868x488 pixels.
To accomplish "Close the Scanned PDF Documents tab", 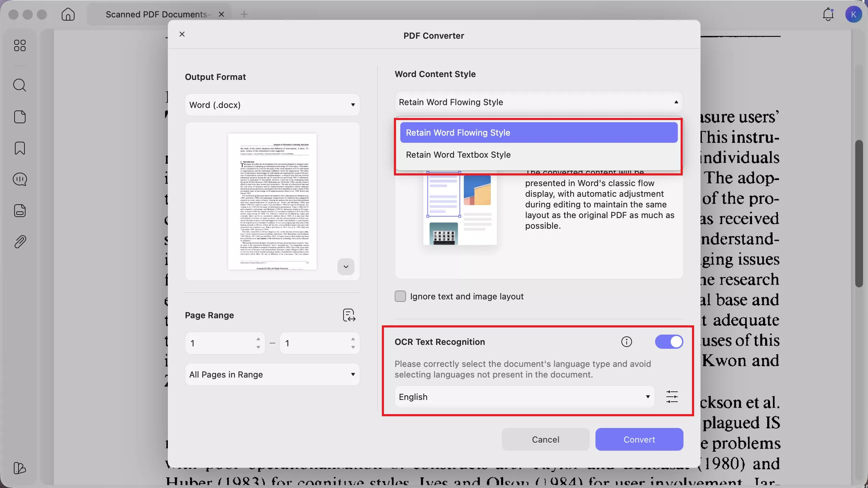I will pos(221,14).
